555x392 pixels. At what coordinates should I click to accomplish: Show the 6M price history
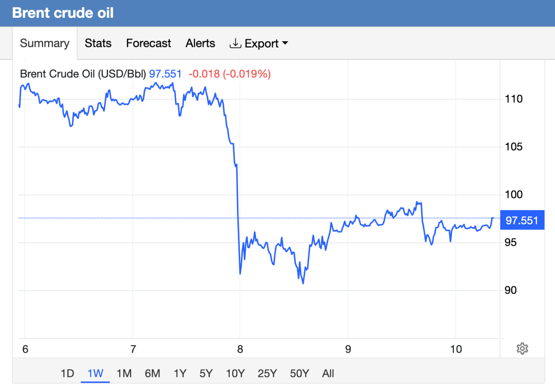coord(152,373)
